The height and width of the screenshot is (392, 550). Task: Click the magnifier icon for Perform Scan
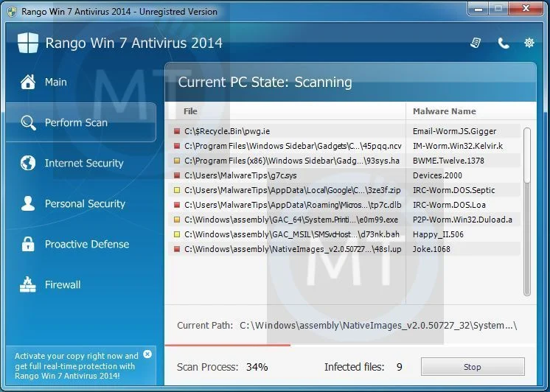tap(28, 123)
